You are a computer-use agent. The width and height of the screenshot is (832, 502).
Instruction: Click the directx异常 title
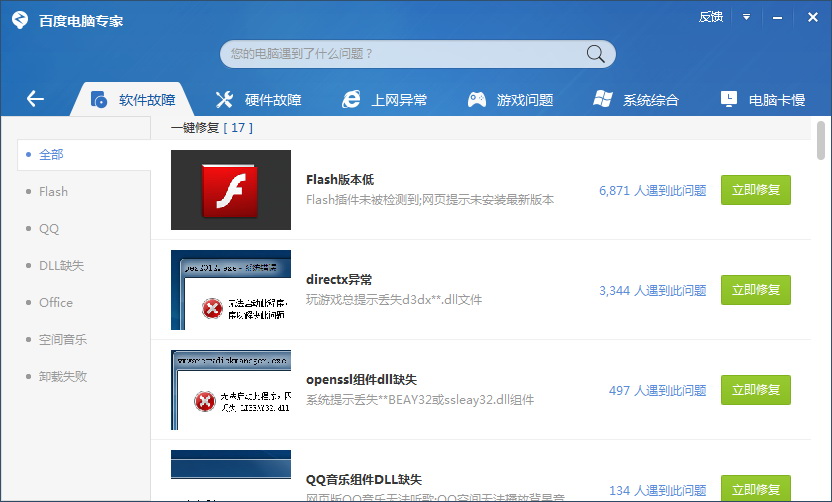coord(339,280)
